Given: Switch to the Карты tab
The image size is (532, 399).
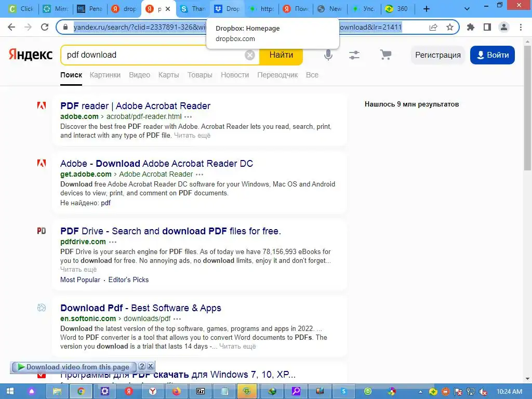Looking at the screenshot, I should pos(169,75).
